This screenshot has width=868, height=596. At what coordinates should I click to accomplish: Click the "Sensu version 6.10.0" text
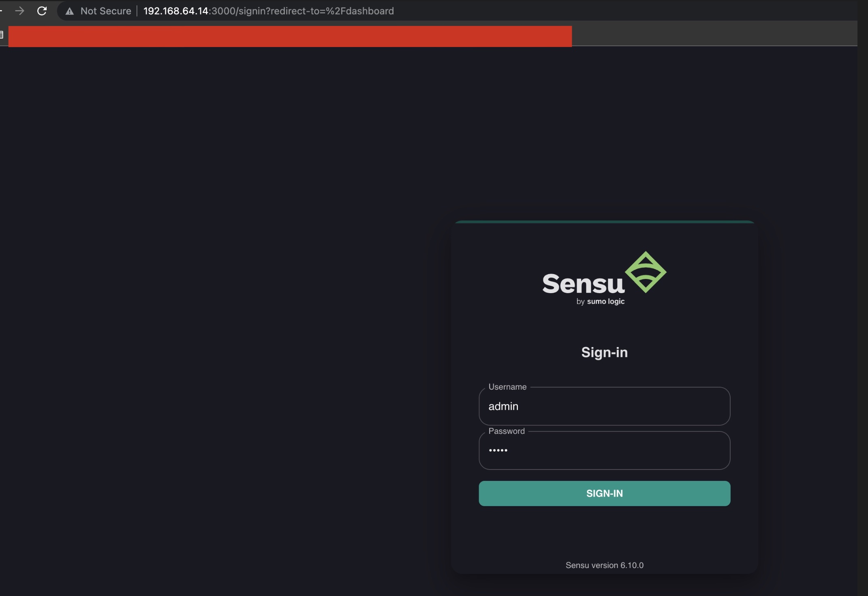[604, 565]
